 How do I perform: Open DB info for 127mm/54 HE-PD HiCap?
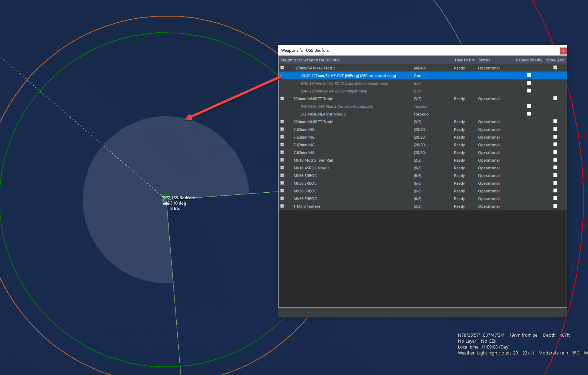(344, 83)
